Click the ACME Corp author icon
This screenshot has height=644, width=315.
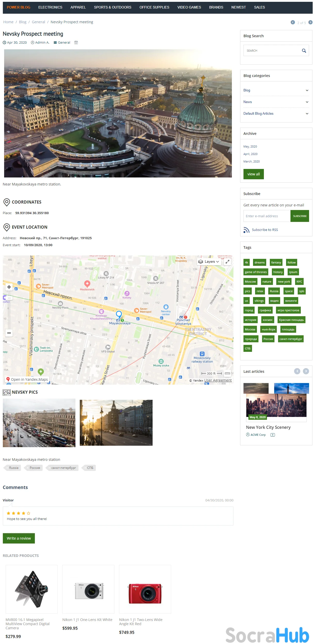pyautogui.click(x=248, y=435)
